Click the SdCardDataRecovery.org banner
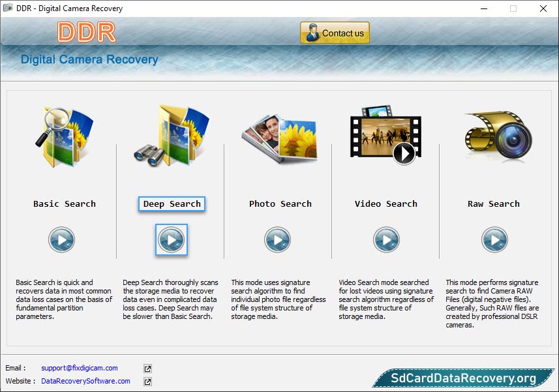 pyautogui.click(x=462, y=378)
